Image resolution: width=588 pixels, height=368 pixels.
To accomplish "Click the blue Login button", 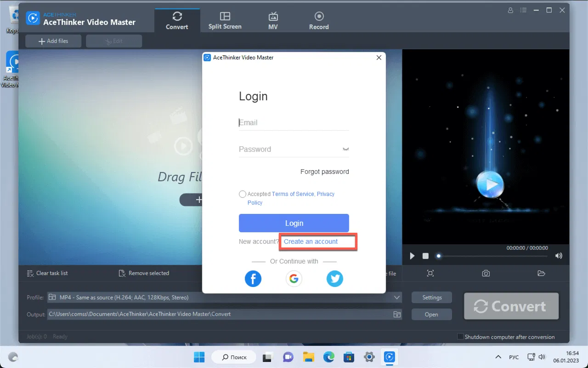I will coord(294,223).
